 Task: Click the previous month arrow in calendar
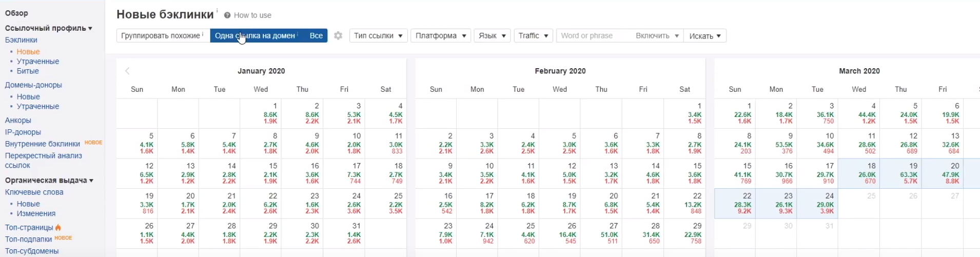pyautogui.click(x=127, y=71)
